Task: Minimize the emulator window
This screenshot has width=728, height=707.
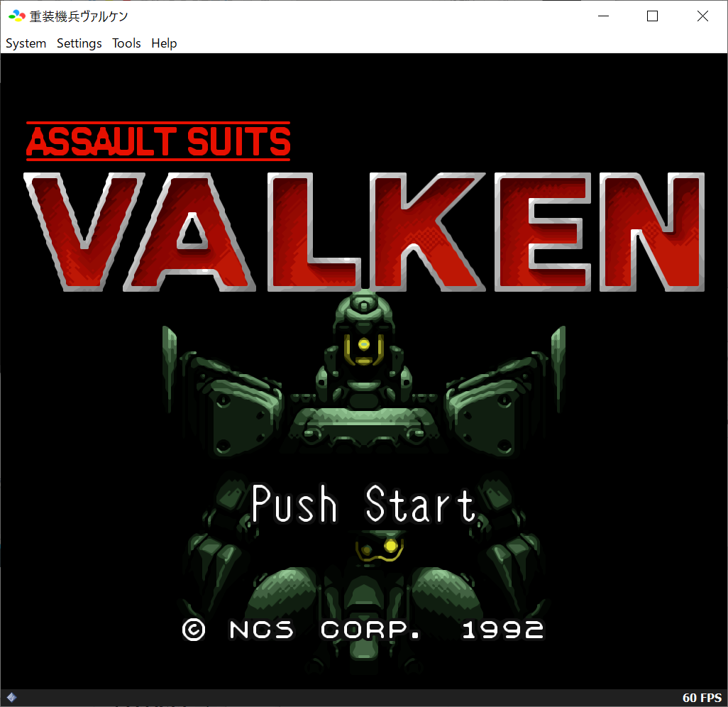Action: pyautogui.click(x=603, y=16)
